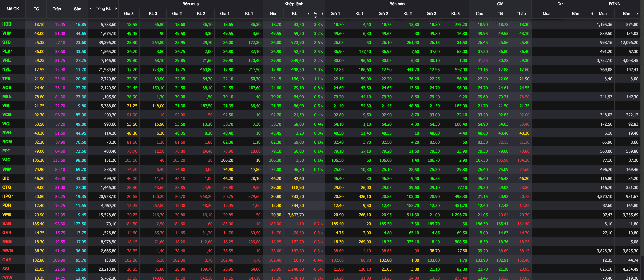Open the STB stock ticker
Viewport: 644px width, 280px height.
click(x=6, y=42)
